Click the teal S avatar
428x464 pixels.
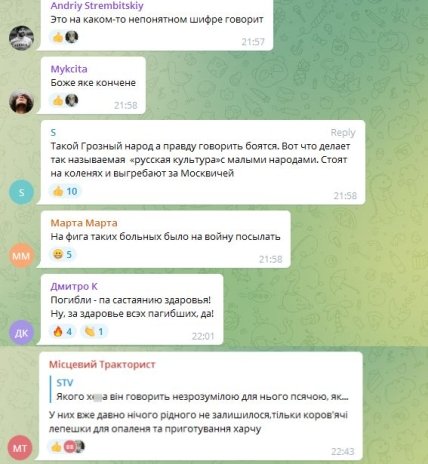click(21, 192)
